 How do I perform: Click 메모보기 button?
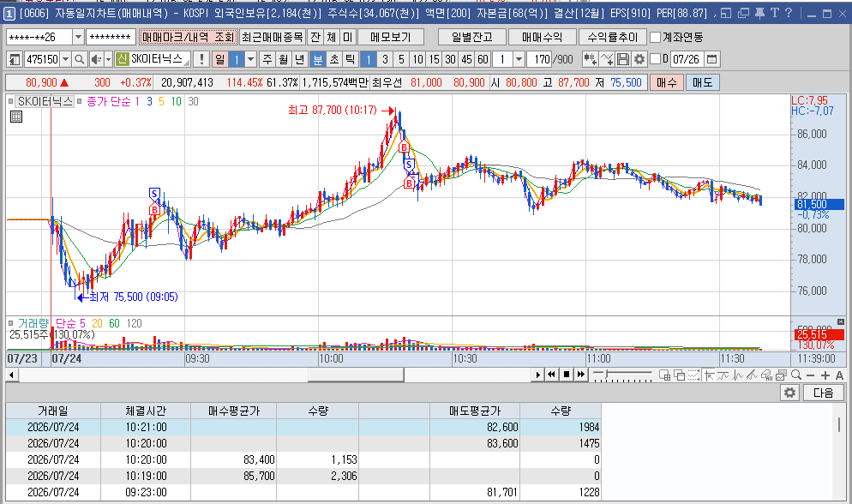tap(391, 37)
